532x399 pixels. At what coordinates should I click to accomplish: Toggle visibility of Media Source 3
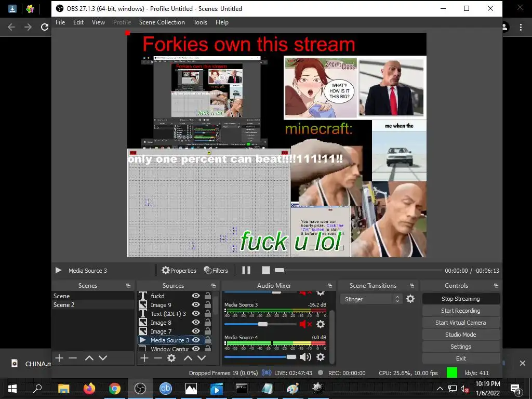pos(196,340)
